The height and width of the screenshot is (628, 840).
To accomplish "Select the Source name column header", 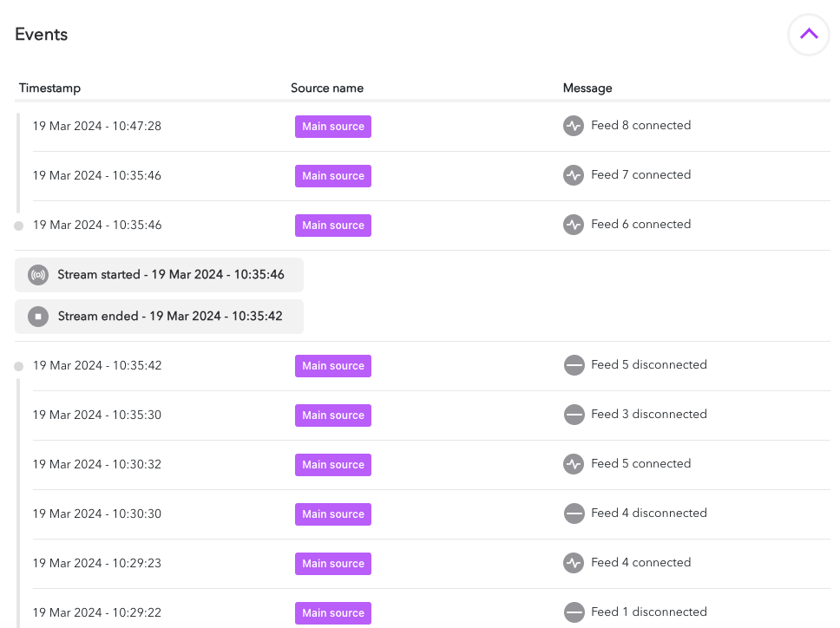I will (327, 88).
